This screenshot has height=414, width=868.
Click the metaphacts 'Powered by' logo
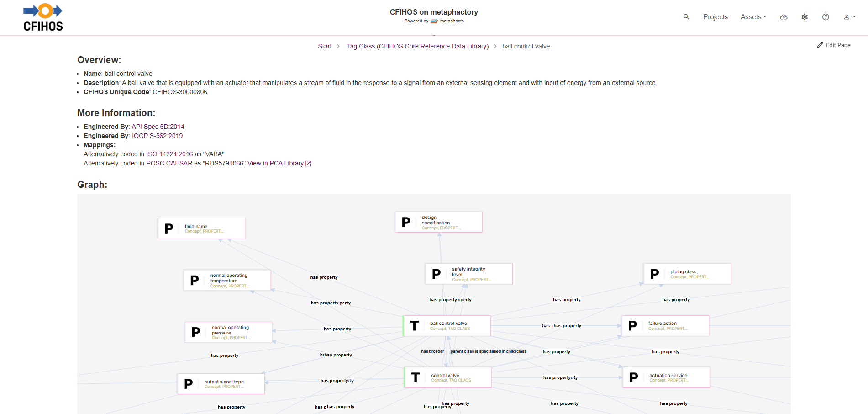coord(447,21)
